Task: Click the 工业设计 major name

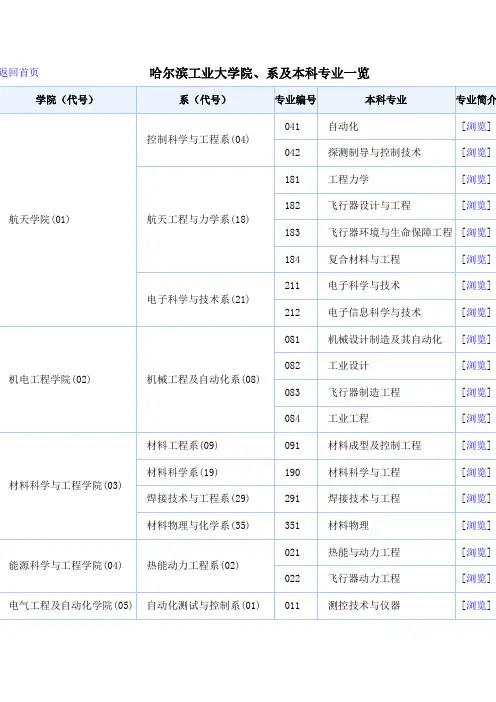Action: point(349,366)
